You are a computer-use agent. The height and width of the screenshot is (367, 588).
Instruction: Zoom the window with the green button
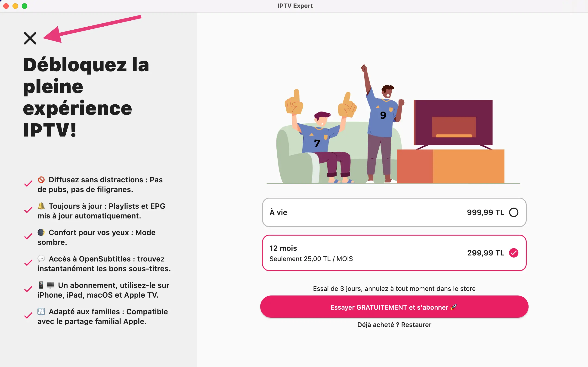click(x=25, y=6)
